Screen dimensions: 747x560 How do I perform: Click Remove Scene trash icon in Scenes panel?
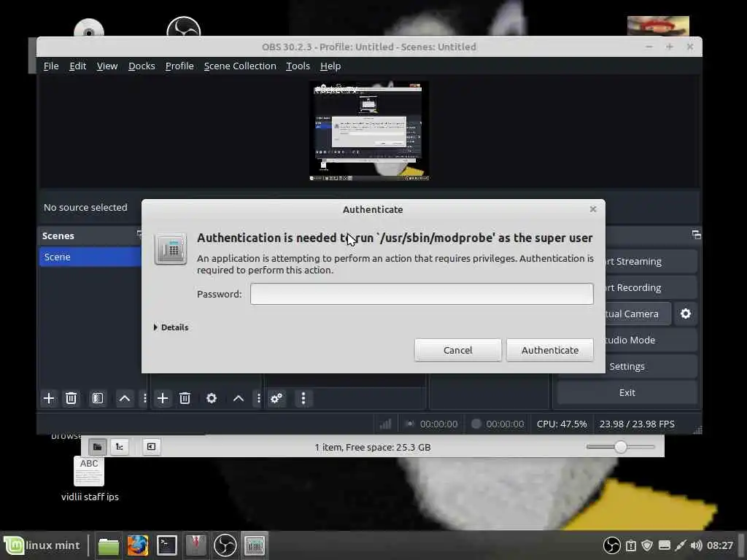pyautogui.click(x=71, y=398)
